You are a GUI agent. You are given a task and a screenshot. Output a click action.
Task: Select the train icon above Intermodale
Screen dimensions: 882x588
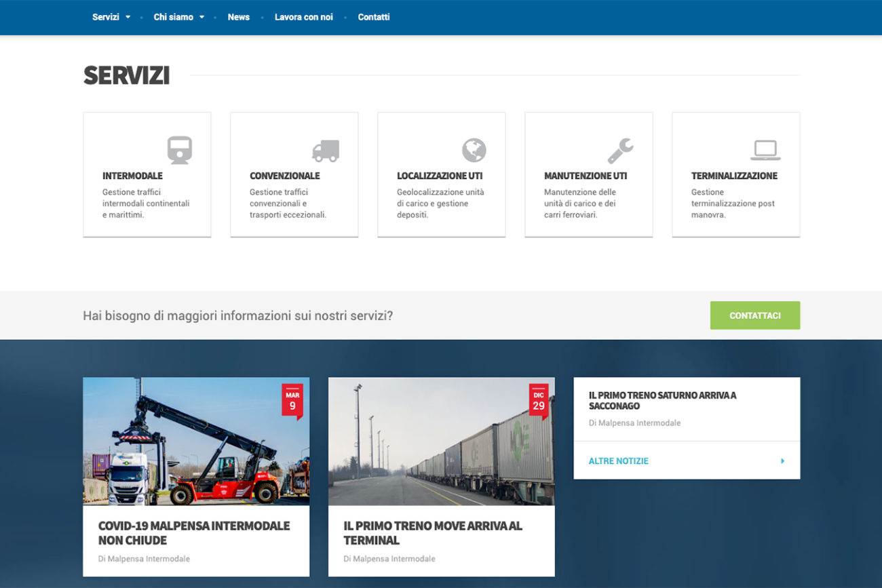click(x=180, y=149)
